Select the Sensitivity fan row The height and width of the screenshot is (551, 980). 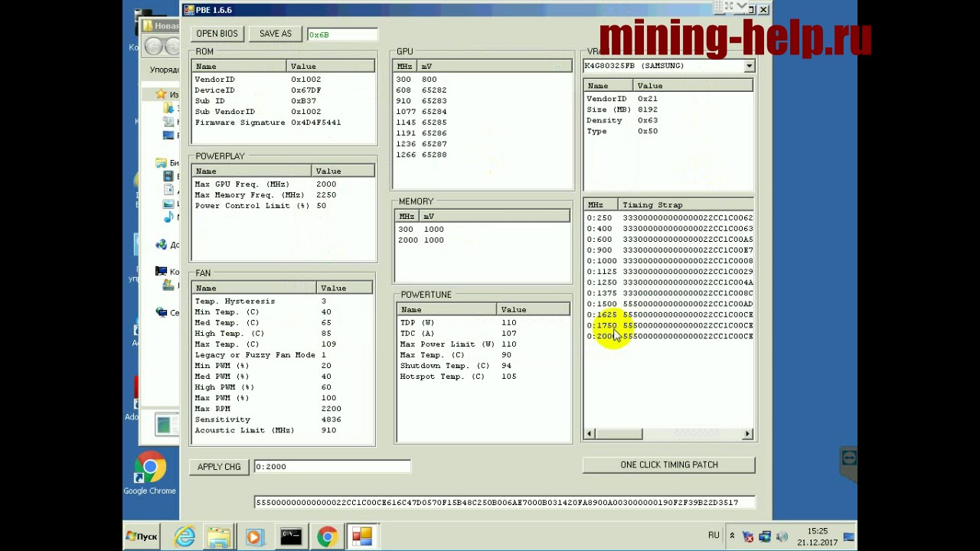[x=283, y=419]
